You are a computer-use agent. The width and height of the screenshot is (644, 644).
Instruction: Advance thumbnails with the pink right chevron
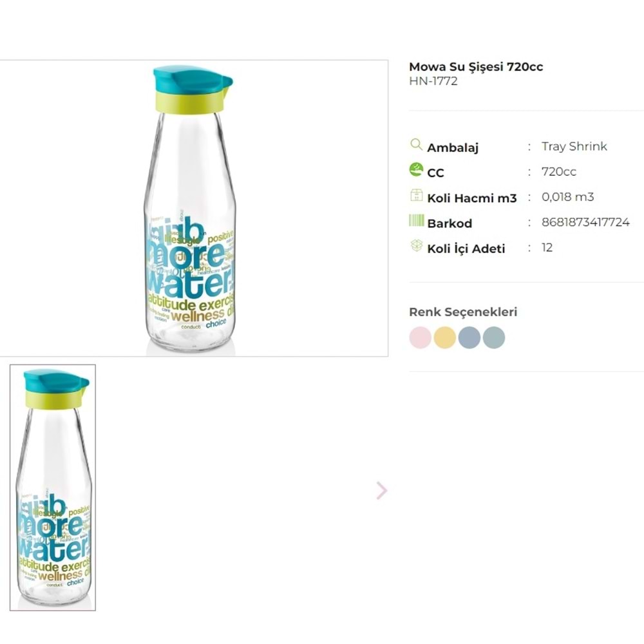point(381,490)
